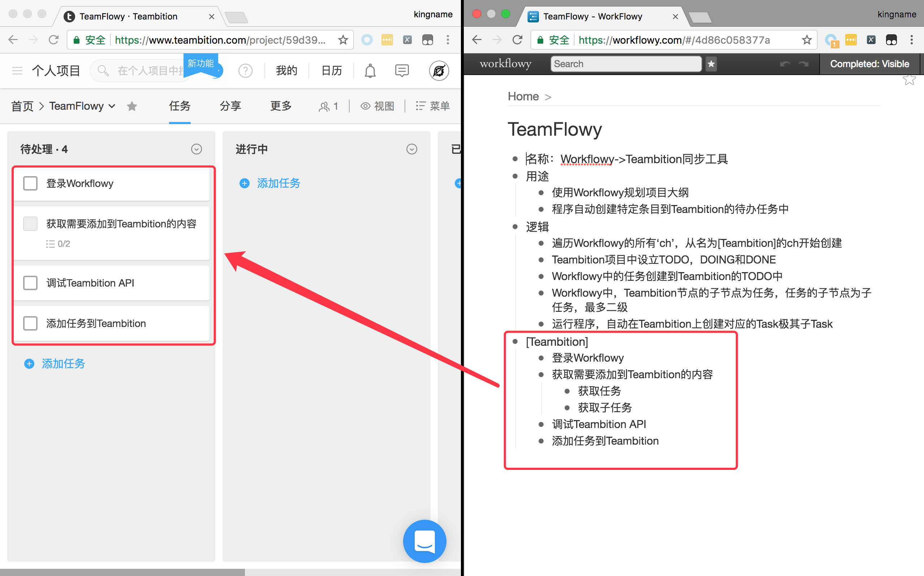Click the help question mark icon
The height and width of the screenshot is (576, 924).
click(245, 71)
